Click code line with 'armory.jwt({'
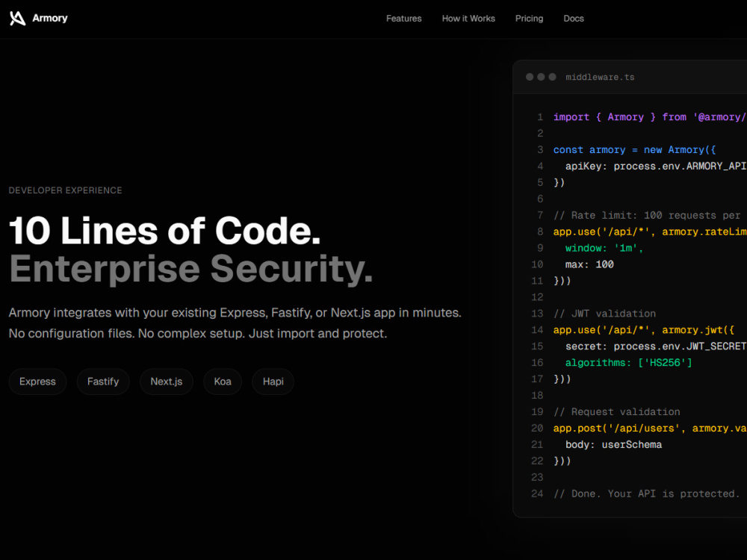The height and width of the screenshot is (560, 747). (644, 330)
